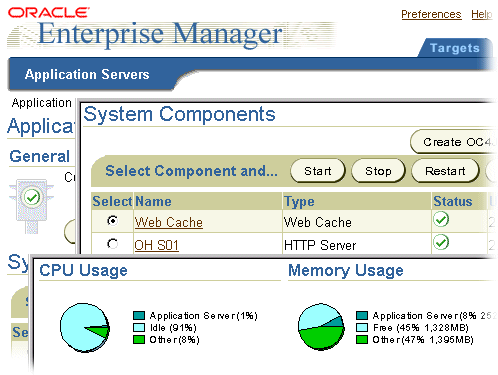
Task: Click the CPU Other(8%) legend swatch
Action: [x=139, y=339]
